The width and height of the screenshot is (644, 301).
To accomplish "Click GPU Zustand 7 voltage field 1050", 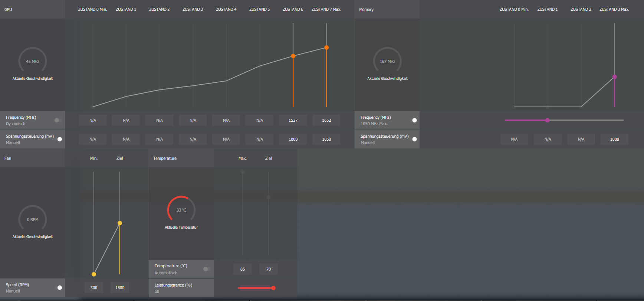I will click(x=326, y=139).
